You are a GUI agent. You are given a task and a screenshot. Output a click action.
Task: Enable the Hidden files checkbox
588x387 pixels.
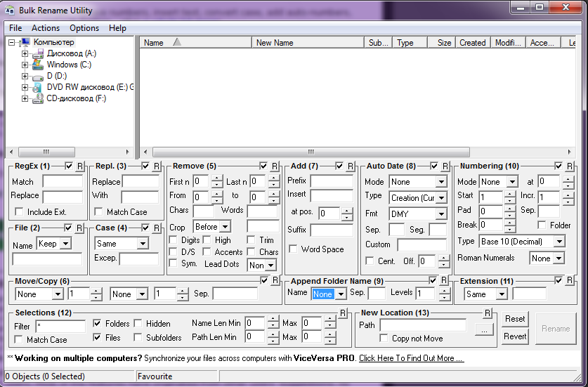(x=138, y=323)
